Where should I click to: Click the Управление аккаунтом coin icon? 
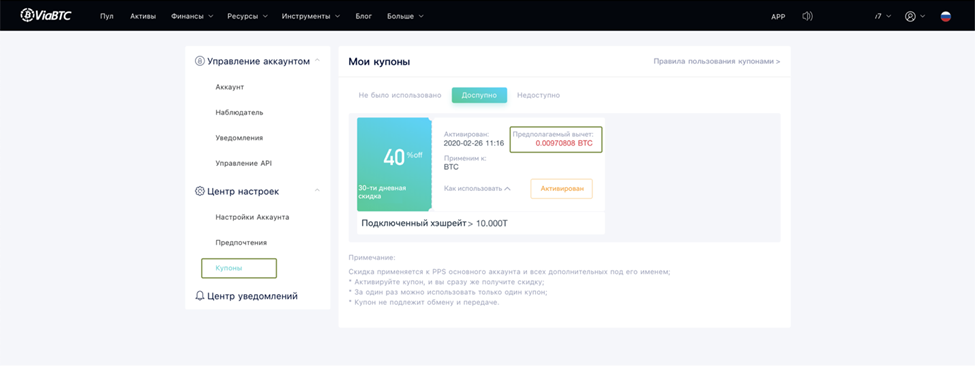point(200,61)
